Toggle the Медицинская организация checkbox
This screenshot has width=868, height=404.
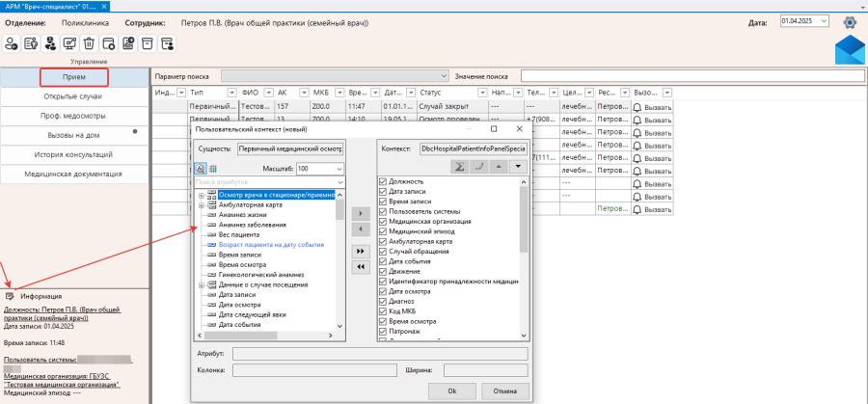click(x=383, y=222)
